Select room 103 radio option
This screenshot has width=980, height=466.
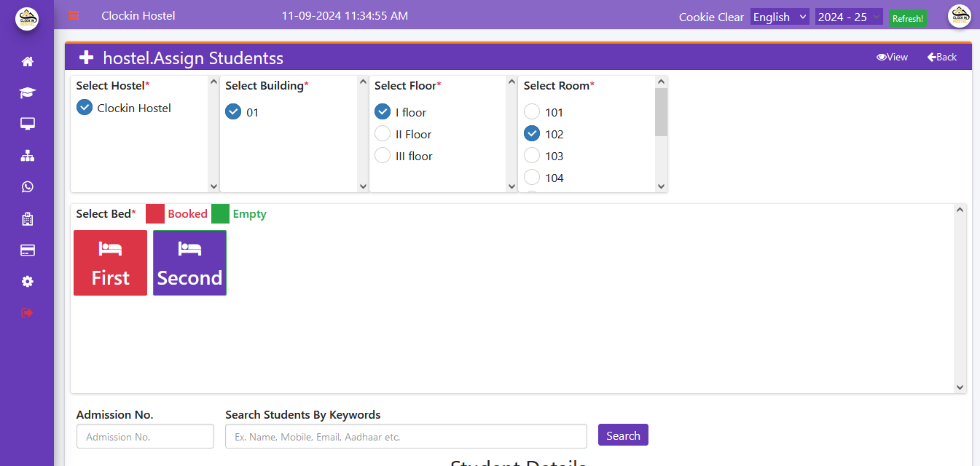click(532, 156)
